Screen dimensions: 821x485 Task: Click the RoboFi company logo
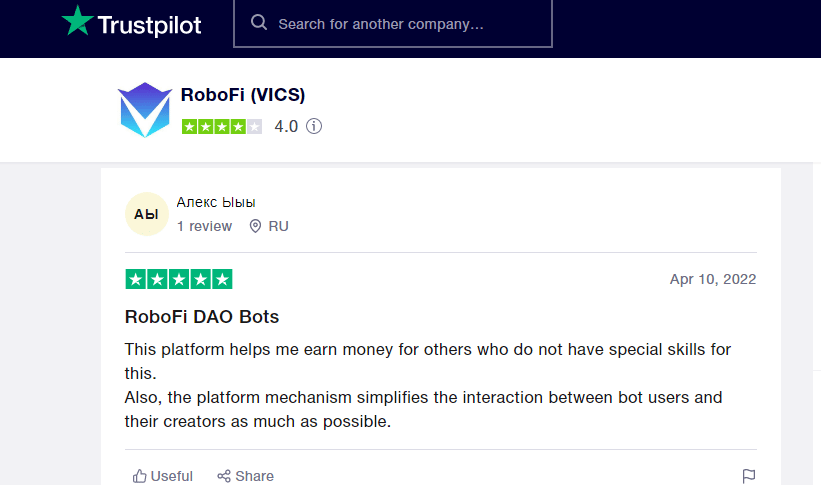145,110
